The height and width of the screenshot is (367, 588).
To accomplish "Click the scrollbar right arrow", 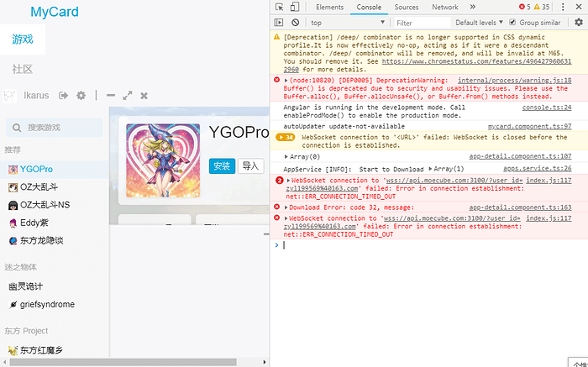I will point(265,362).
